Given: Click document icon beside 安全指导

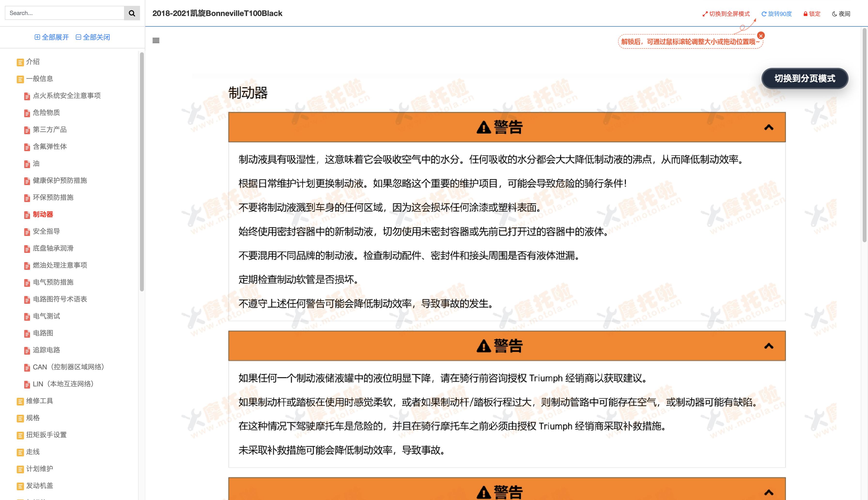Looking at the screenshot, I should 27,232.
